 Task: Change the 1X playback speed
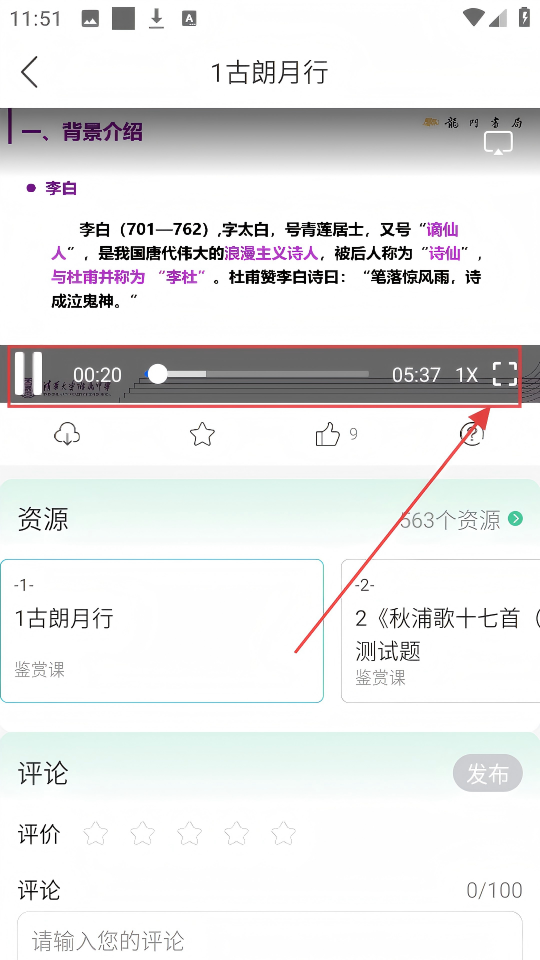click(467, 374)
